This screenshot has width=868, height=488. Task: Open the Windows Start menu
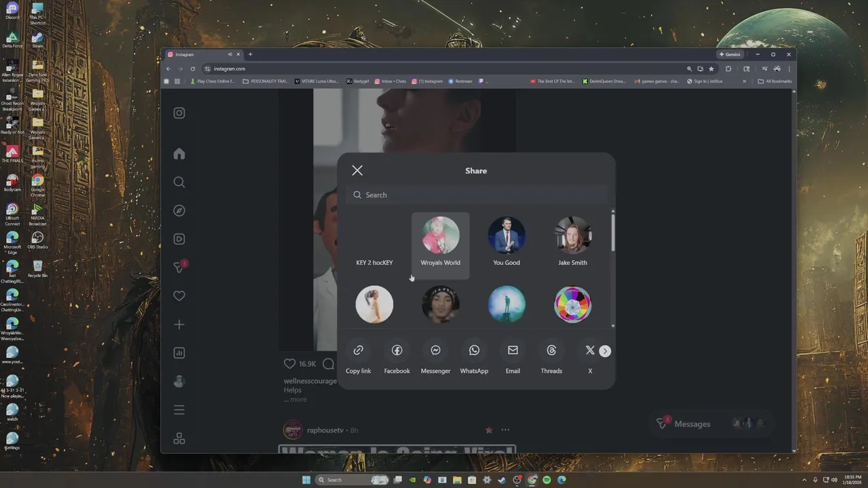tap(306, 480)
